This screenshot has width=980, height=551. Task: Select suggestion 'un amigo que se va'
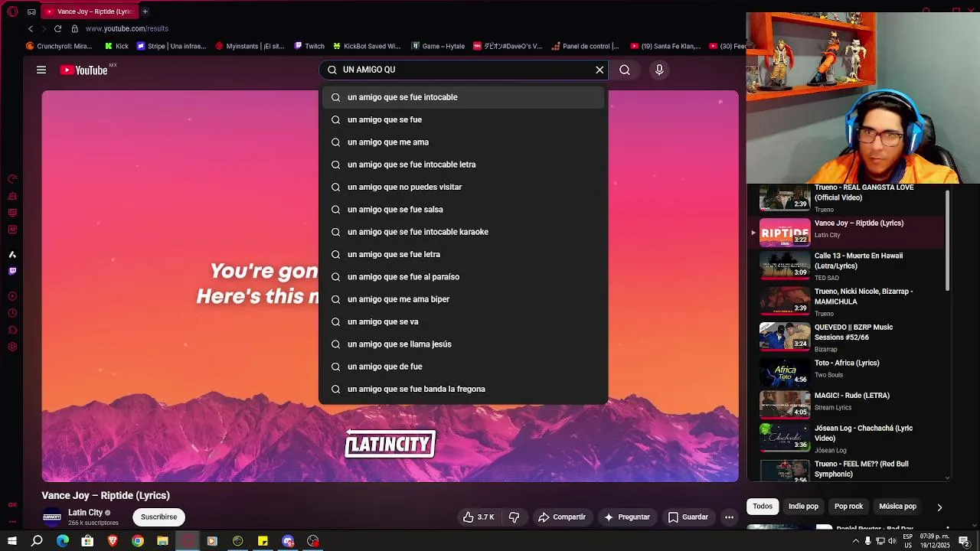click(x=463, y=321)
